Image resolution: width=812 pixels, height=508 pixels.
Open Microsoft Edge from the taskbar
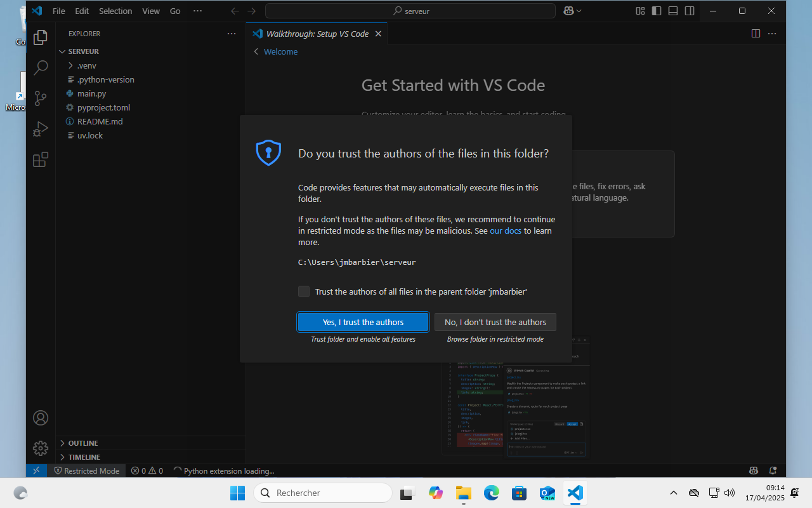pyautogui.click(x=492, y=493)
